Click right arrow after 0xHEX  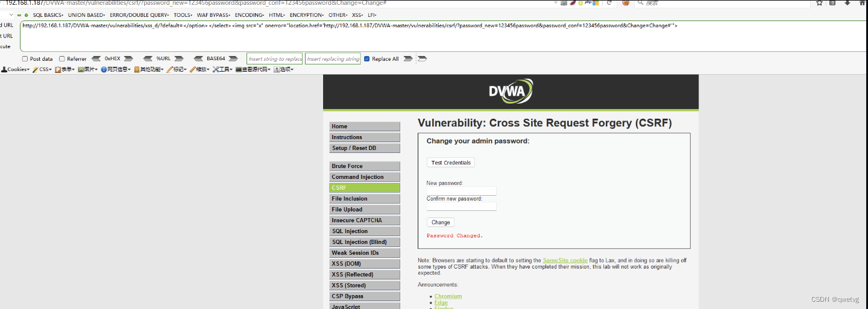coord(128,59)
